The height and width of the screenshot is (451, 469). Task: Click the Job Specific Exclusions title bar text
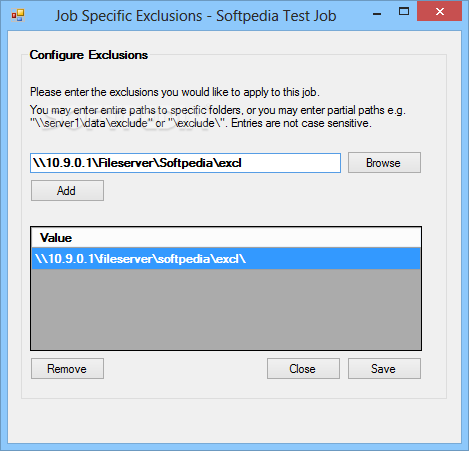(x=195, y=16)
